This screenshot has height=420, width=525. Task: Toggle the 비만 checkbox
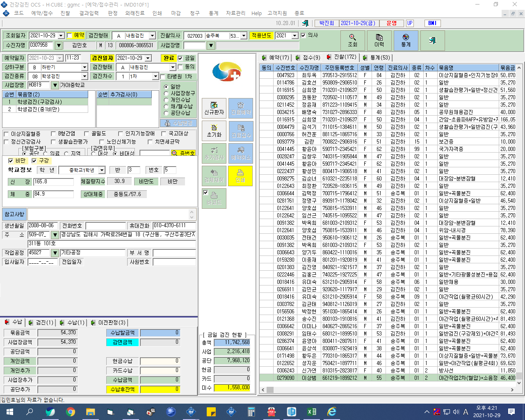[x=11, y=161]
